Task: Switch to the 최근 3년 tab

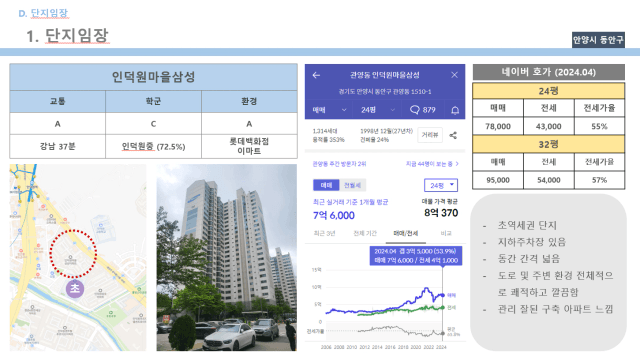Action: pyautogui.click(x=324, y=233)
